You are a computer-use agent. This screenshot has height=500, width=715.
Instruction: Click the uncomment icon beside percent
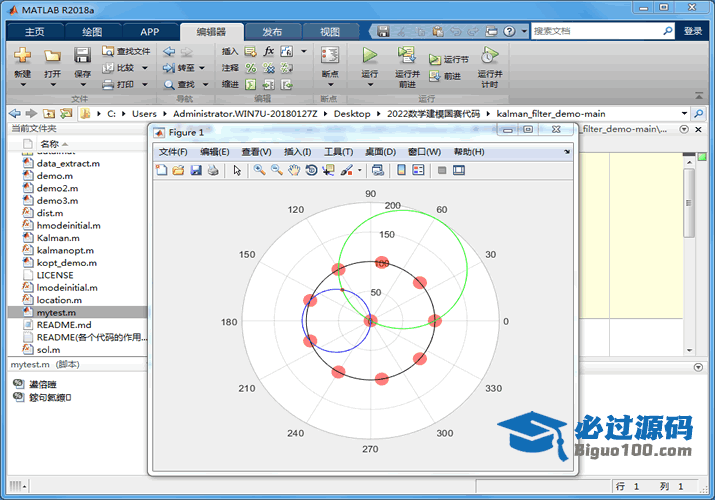coord(269,68)
